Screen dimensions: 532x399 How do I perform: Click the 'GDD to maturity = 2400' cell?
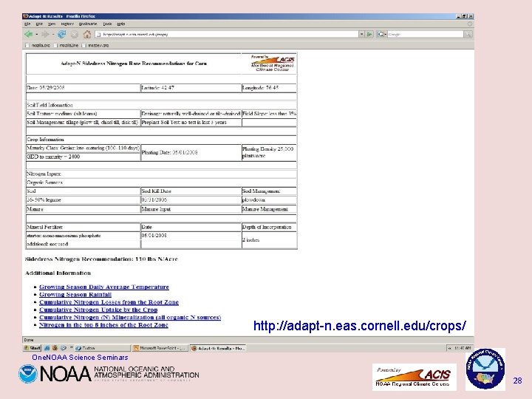click(83, 157)
